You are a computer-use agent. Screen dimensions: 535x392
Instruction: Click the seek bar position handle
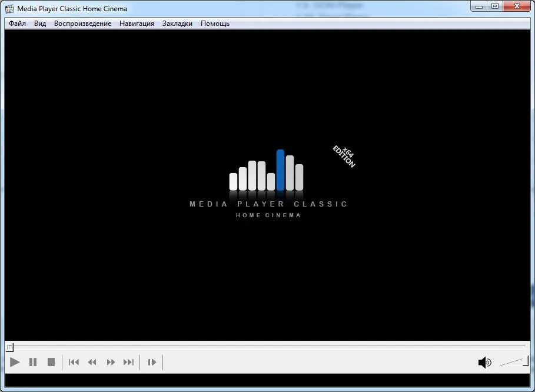[x=9, y=347]
